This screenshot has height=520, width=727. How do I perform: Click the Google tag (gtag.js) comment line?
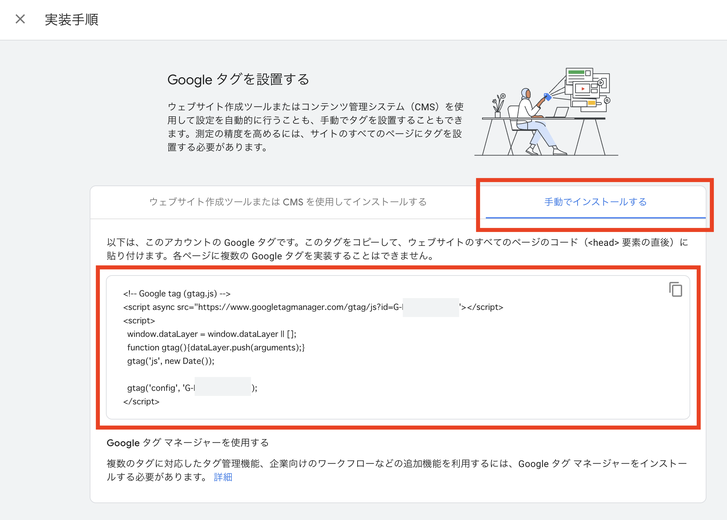point(177,293)
